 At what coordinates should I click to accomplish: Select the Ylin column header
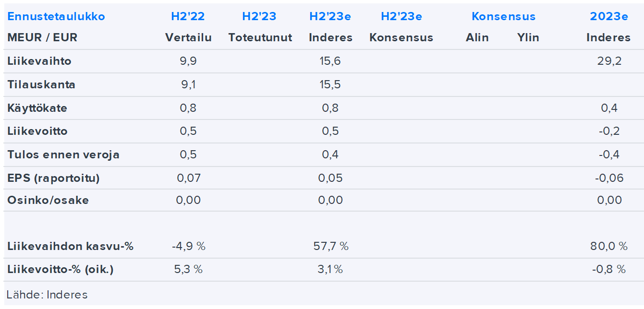tap(528, 37)
